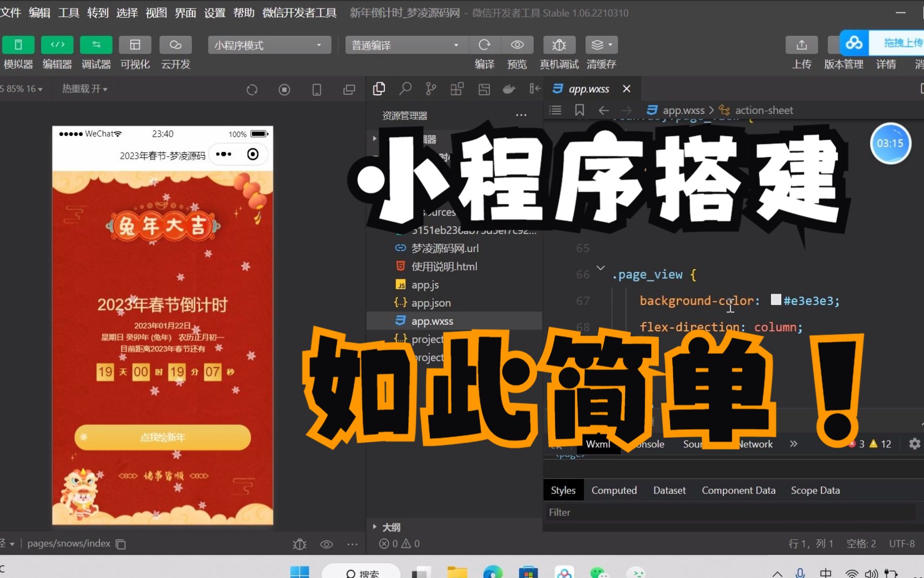Open cloud development button

point(175,45)
